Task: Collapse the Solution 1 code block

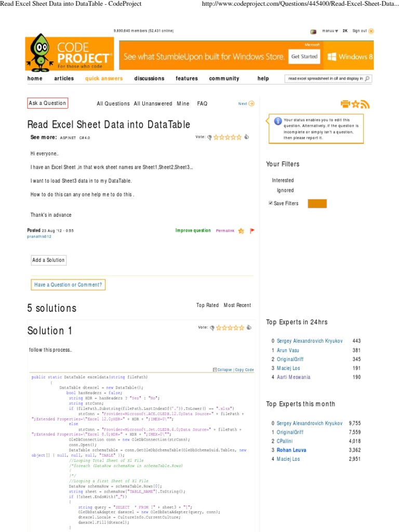Action: 222,369
